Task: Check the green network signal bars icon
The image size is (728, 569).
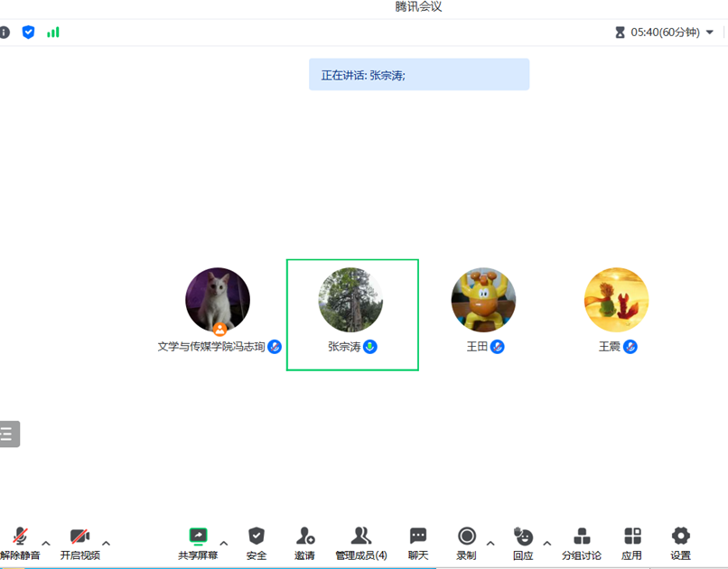Action: click(x=53, y=33)
